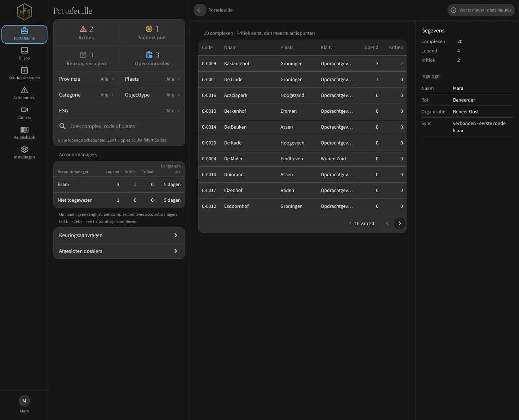Open the Camera tool

(24, 113)
